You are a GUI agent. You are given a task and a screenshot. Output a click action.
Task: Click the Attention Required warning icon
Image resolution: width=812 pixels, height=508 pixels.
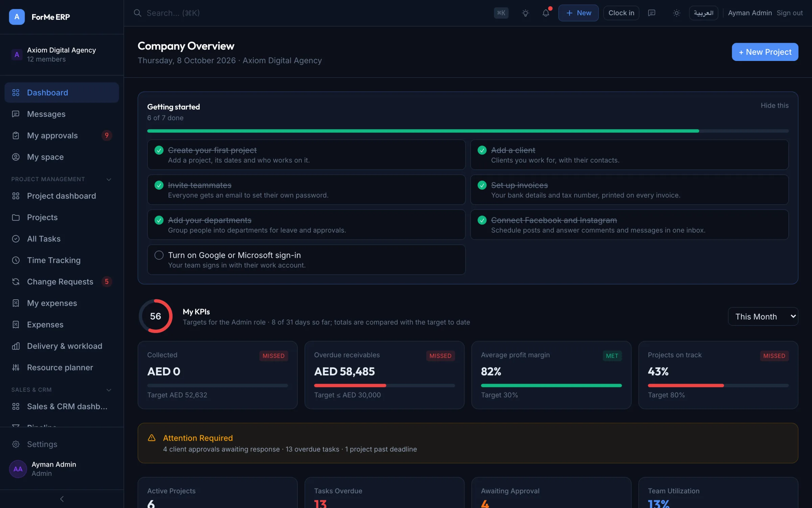(x=152, y=438)
